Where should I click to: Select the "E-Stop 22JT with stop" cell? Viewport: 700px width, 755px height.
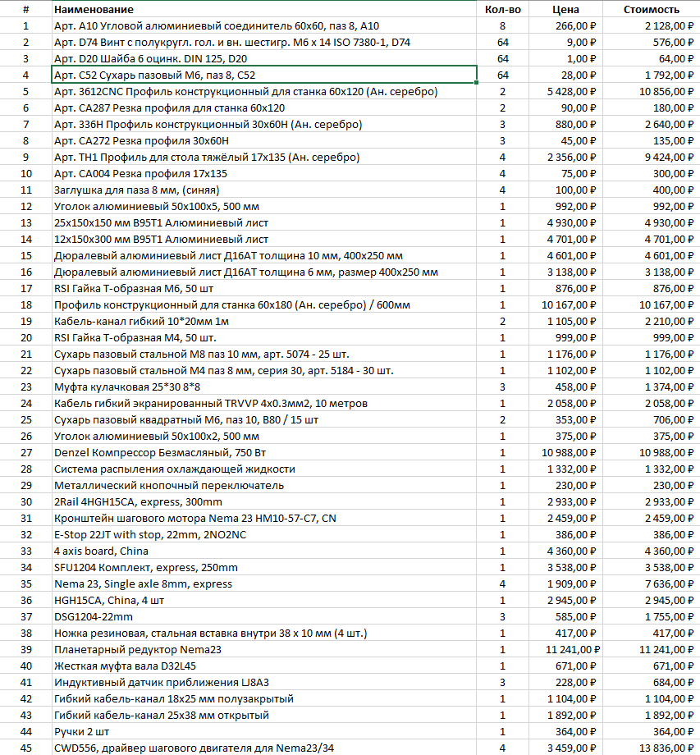[264, 534]
